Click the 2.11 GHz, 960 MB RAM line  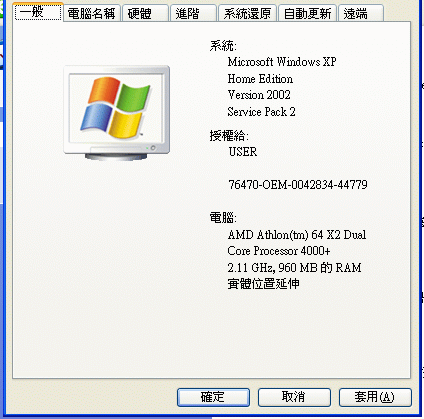pyautogui.click(x=294, y=267)
